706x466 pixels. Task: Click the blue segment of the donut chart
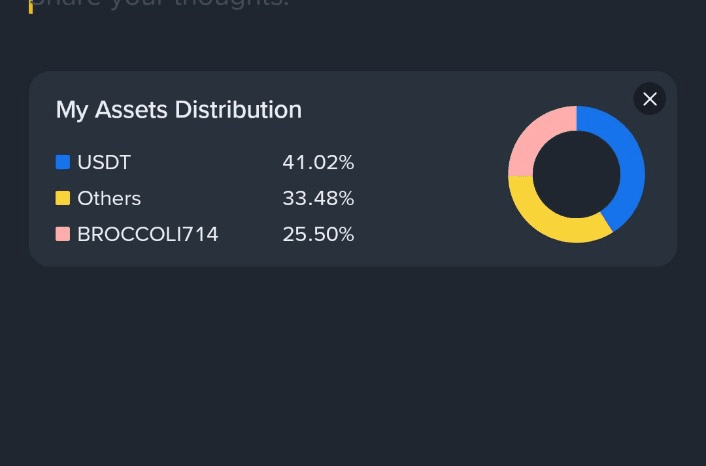click(x=627, y=160)
